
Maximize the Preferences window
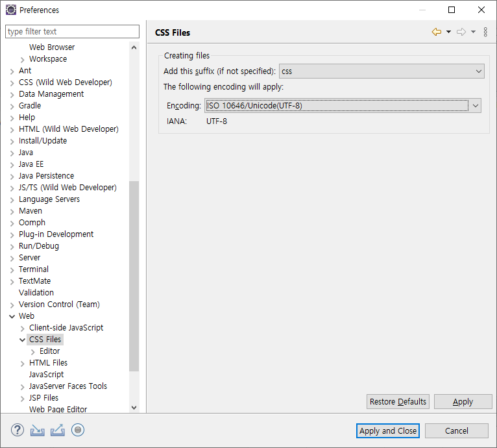452,10
